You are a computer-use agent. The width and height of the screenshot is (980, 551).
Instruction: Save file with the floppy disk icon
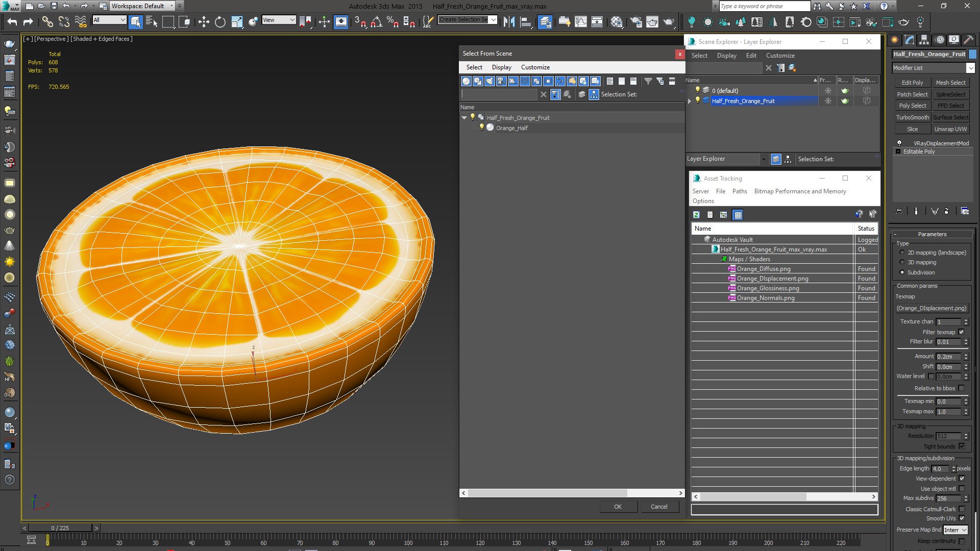(x=54, y=6)
